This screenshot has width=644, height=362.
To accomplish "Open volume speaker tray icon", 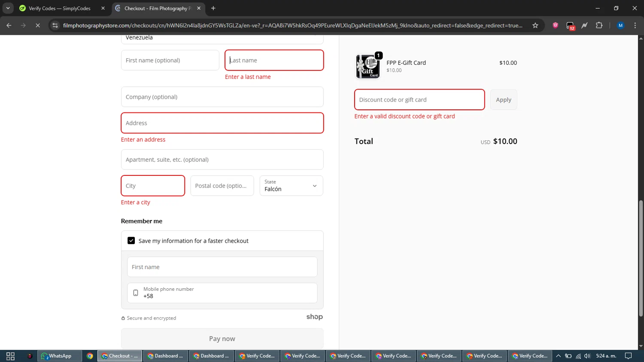I will click(x=587, y=356).
